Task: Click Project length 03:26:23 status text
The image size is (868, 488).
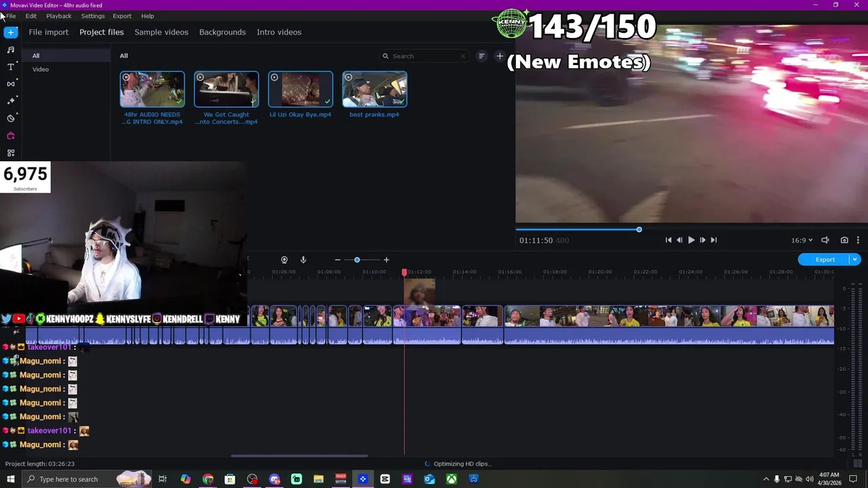Action: pos(40,464)
